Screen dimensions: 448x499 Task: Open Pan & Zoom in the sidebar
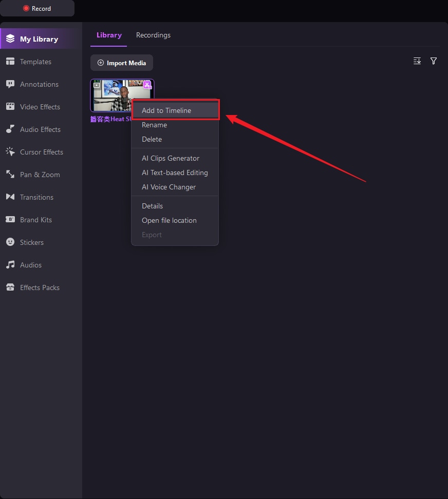(x=41, y=175)
